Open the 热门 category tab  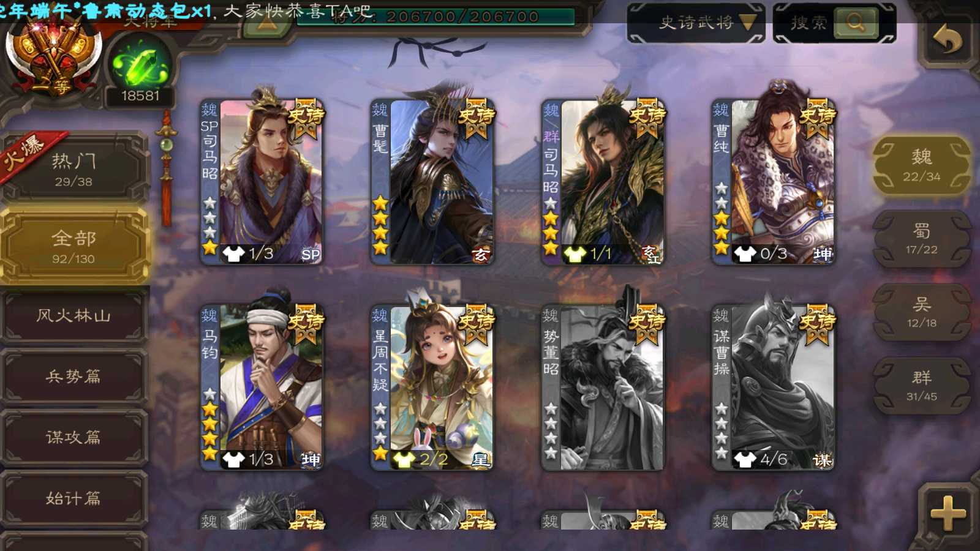(x=73, y=169)
